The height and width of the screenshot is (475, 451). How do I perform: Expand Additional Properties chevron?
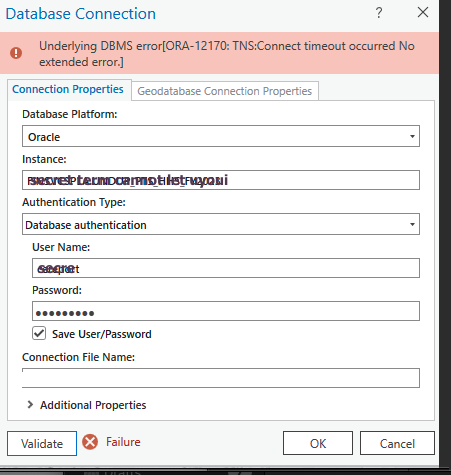[x=30, y=405]
